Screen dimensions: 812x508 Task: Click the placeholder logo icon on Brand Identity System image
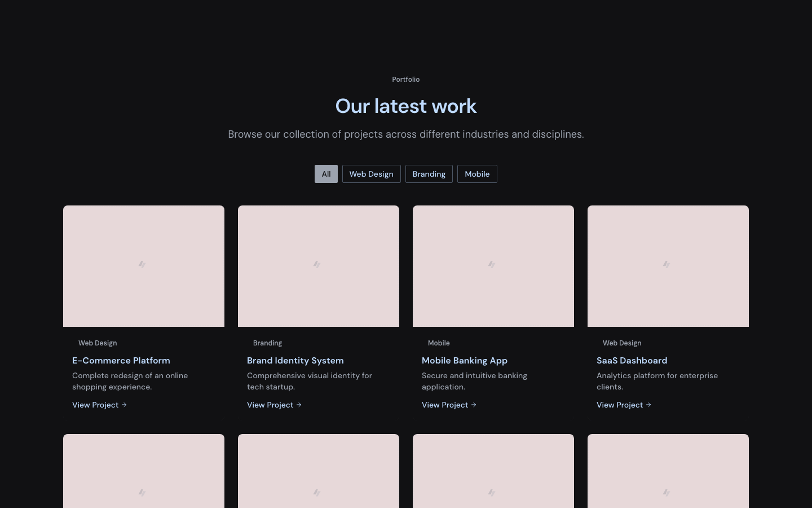[317, 265]
